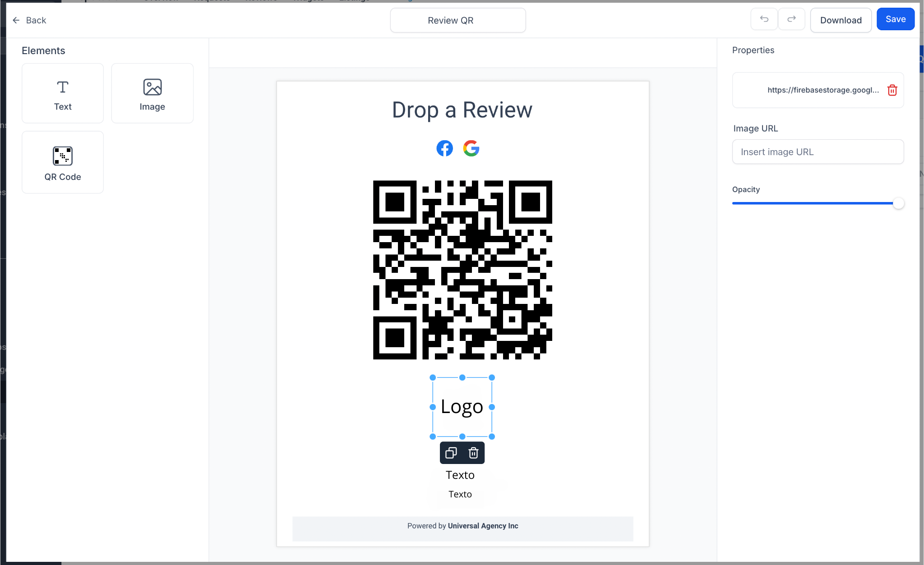Viewport: 924px width, 565px height.
Task: Select the smaller Texto text below
Action: coord(460,494)
